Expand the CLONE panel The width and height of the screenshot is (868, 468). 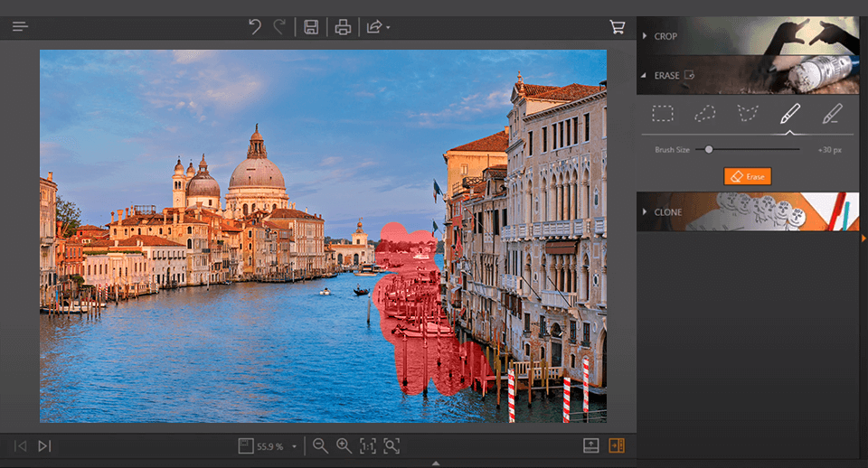tap(667, 212)
